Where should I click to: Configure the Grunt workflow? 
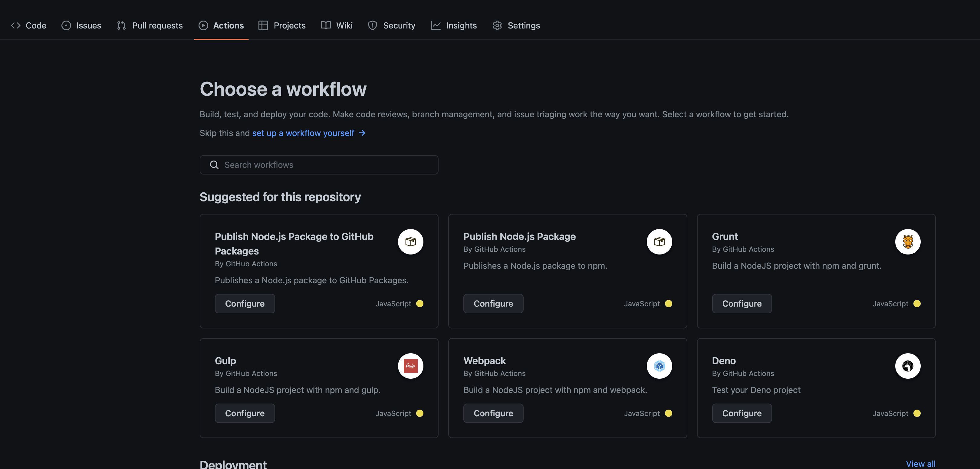[x=742, y=303]
